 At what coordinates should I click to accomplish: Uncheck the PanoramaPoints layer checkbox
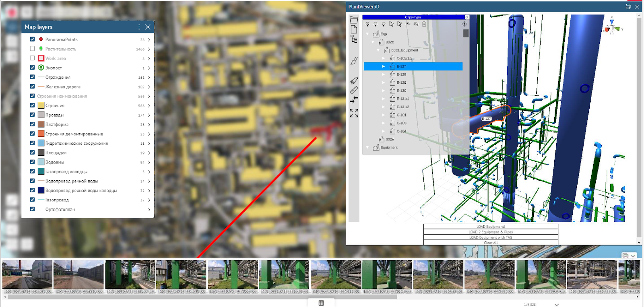[32, 39]
